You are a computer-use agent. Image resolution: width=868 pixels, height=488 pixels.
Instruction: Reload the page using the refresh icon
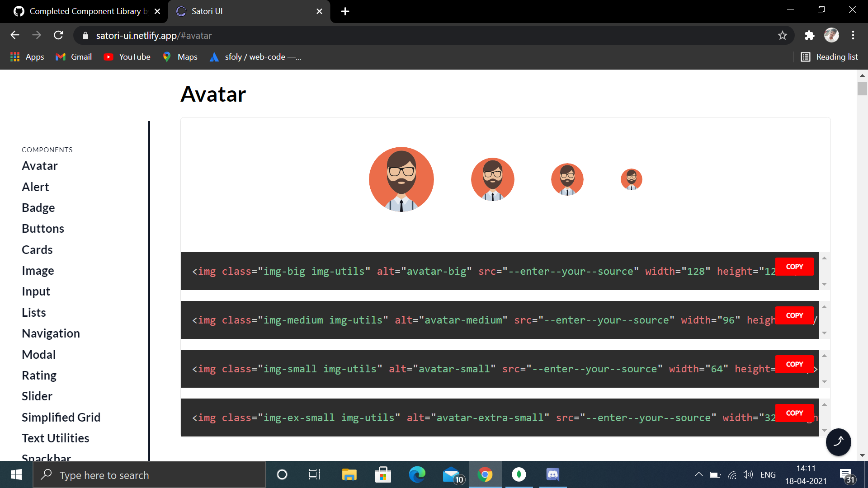(x=58, y=35)
